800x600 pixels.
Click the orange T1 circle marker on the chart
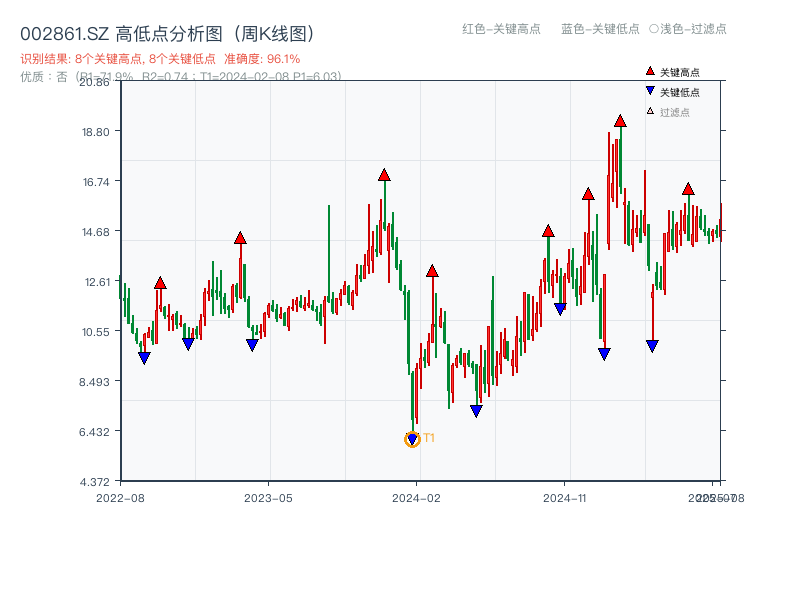tap(412, 438)
